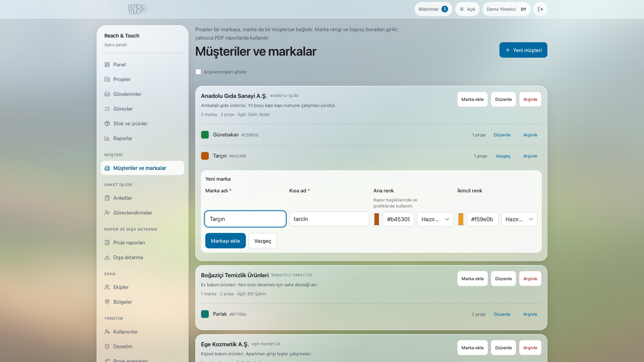Click the Bölgeler map pin icon
Viewport: 644px width, 362px height.
click(107, 302)
